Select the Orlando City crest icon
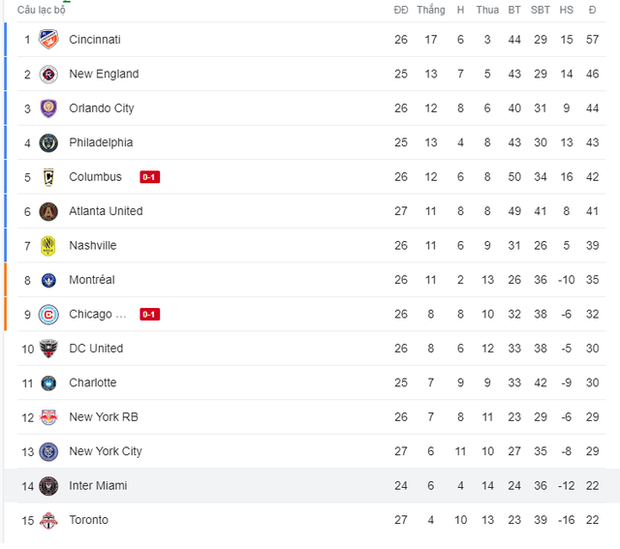620x549 pixels. 48,108
